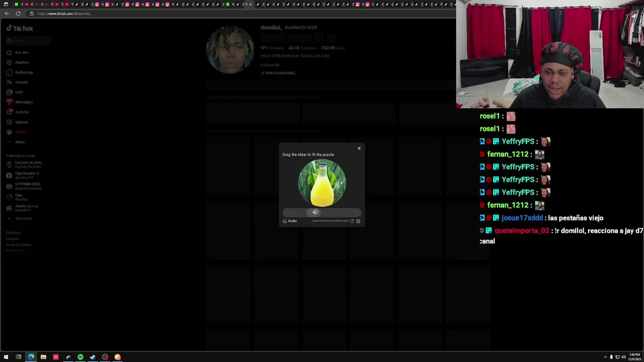Click browser reload button
The image size is (644, 362).
pos(18,14)
